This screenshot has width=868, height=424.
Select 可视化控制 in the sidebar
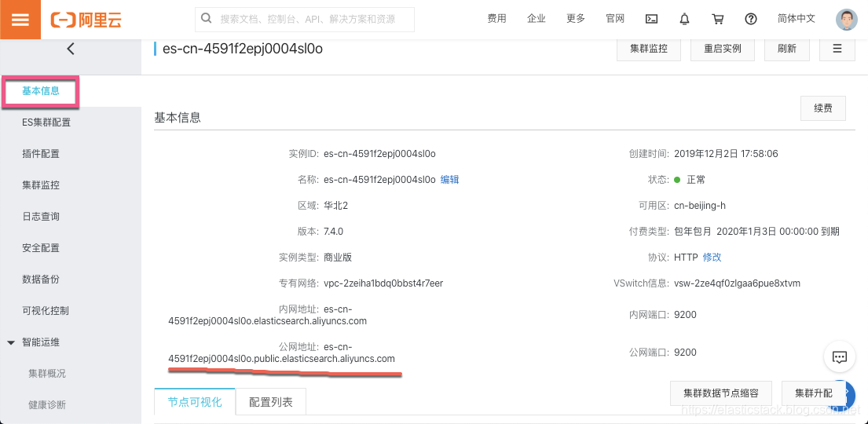tap(46, 310)
